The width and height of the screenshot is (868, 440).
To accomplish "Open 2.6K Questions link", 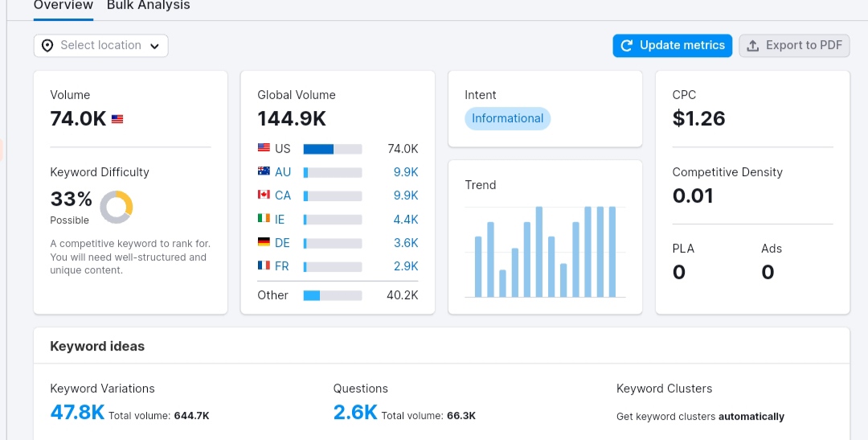I will [x=355, y=413].
